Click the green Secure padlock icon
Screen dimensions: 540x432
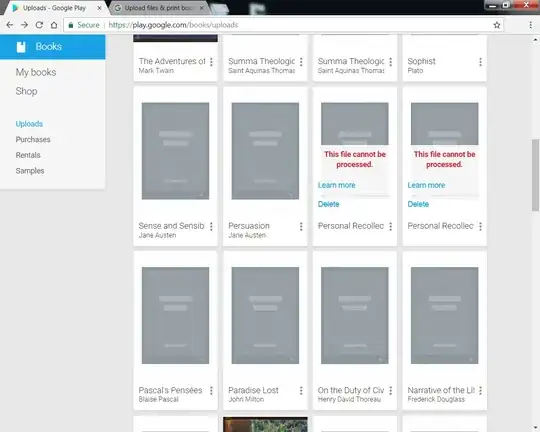[x=71, y=25]
